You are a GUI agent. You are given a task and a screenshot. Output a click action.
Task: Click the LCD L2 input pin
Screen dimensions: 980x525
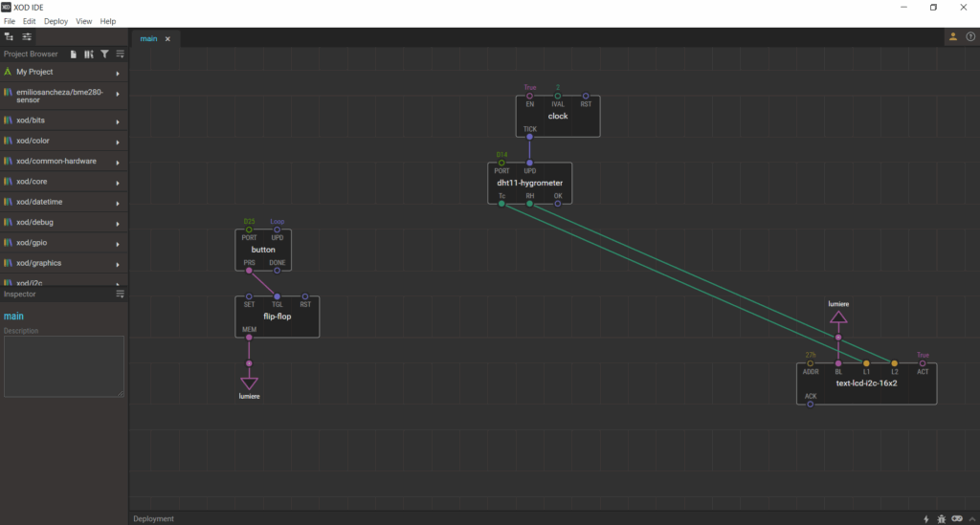point(895,363)
